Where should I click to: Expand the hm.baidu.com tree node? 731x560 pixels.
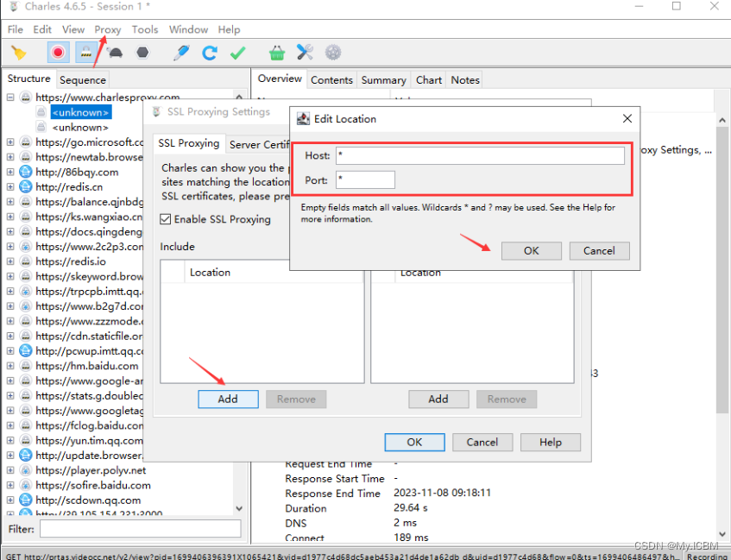10,366
